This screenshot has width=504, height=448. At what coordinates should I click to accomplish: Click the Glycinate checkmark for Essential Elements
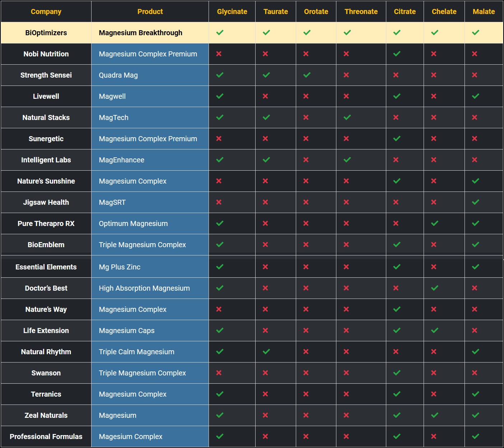[220, 267]
